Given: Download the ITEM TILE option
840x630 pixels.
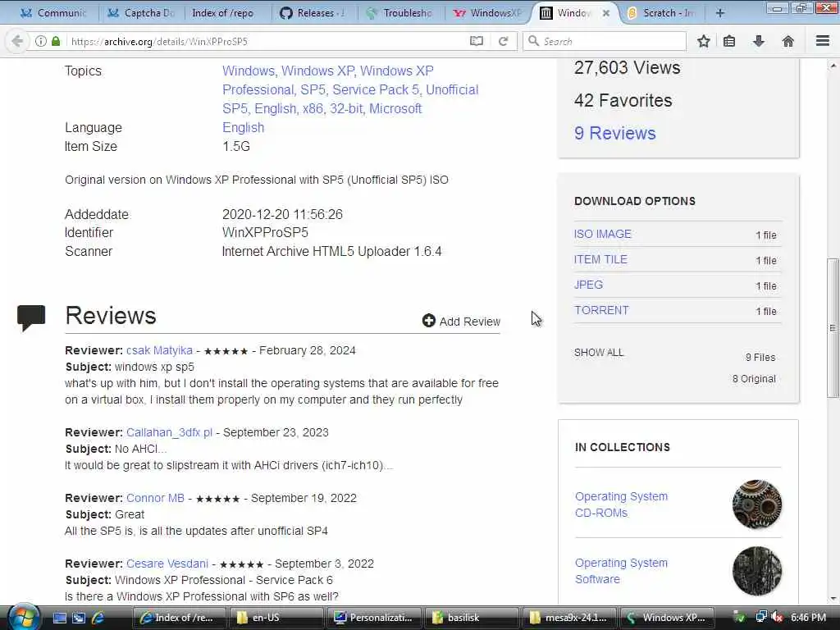Looking at the screenshot, I should [x=600, y=259].
